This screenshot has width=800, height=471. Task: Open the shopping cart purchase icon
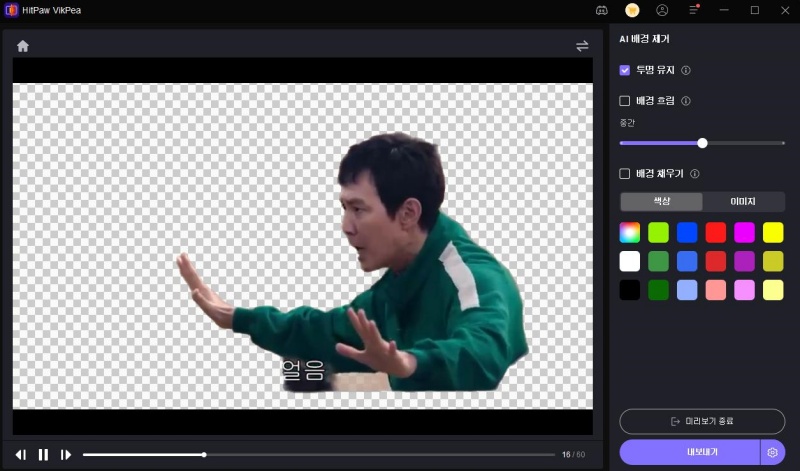click(632, 10)
